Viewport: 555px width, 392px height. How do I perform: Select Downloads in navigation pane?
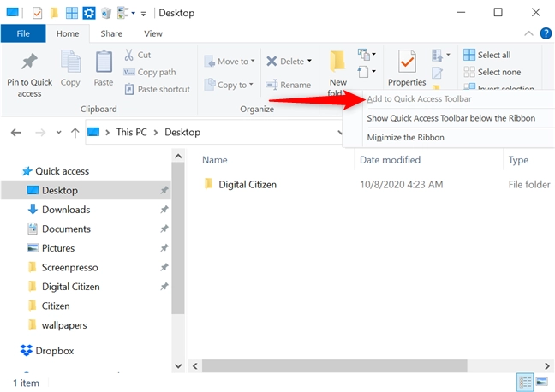(66, 210)
